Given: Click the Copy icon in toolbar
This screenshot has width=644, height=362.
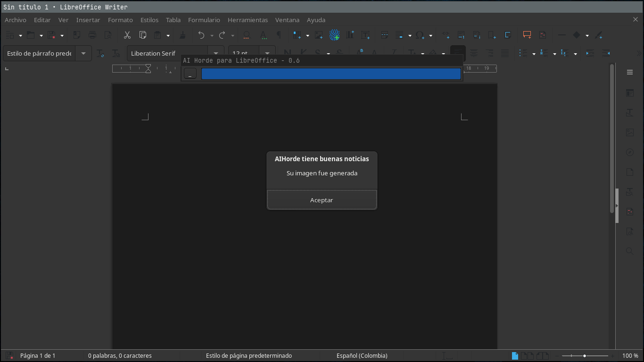Looking at the screenshot, I should tap(142, 35).
